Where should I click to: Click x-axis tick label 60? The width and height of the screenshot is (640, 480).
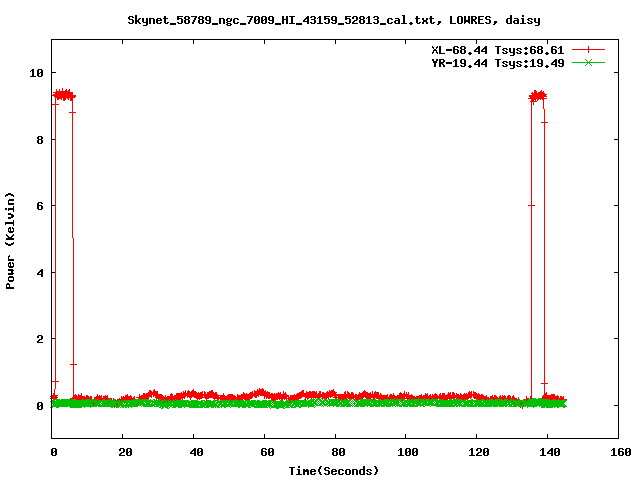coord(267,452)
